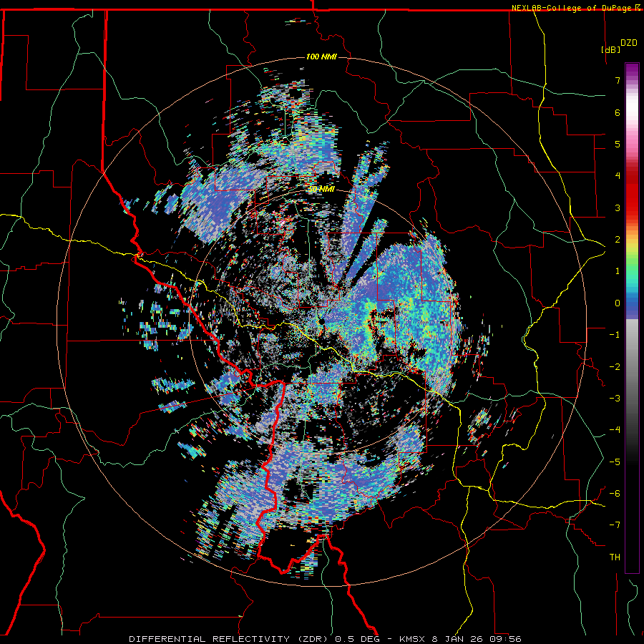Select the -6 dB scale value
Viewport: 644px width, 644px height.
pos(615,493)
